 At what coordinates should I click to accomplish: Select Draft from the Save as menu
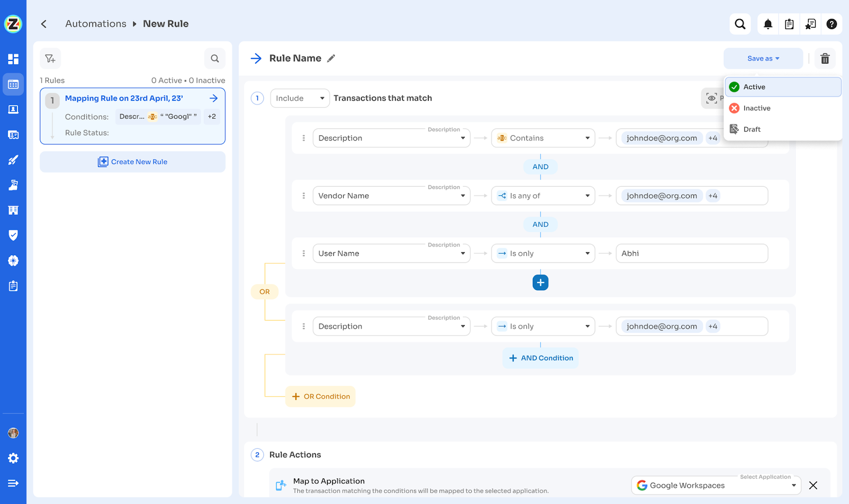(783, 129)
